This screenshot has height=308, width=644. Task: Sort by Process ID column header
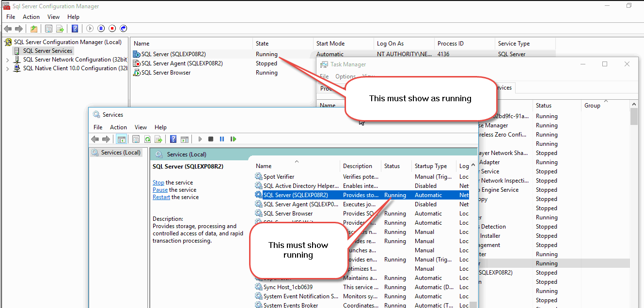[465, 44]
